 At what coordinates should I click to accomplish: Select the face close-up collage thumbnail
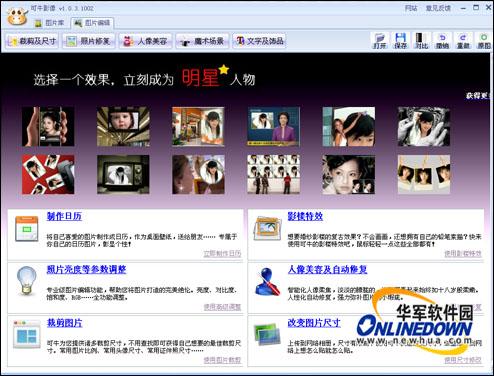[349, 174]
